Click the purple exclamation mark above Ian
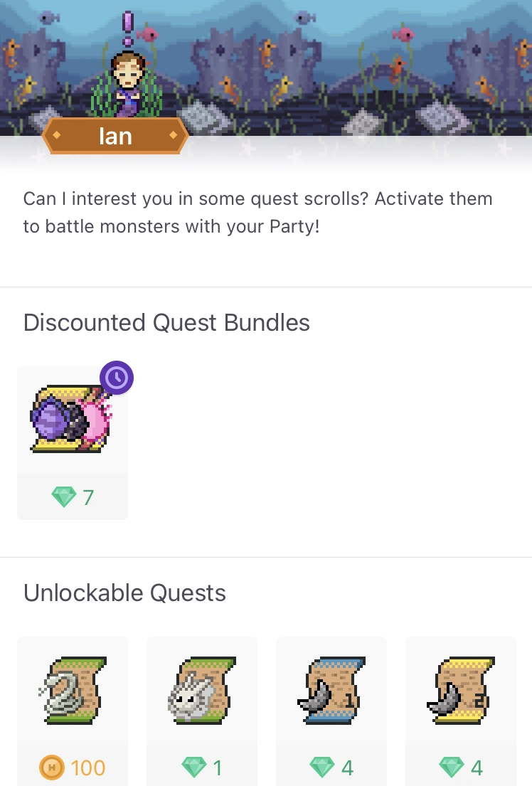 coord(128,28)
